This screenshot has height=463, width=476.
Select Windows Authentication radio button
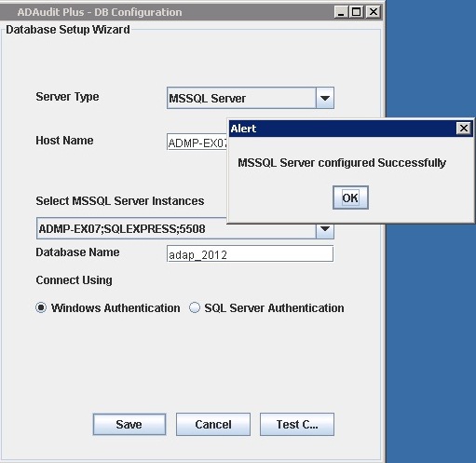(x=41, y=307)
